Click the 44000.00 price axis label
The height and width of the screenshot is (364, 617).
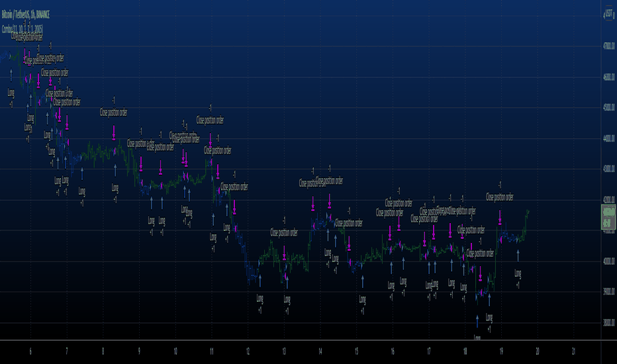click(x=609, y=138)
